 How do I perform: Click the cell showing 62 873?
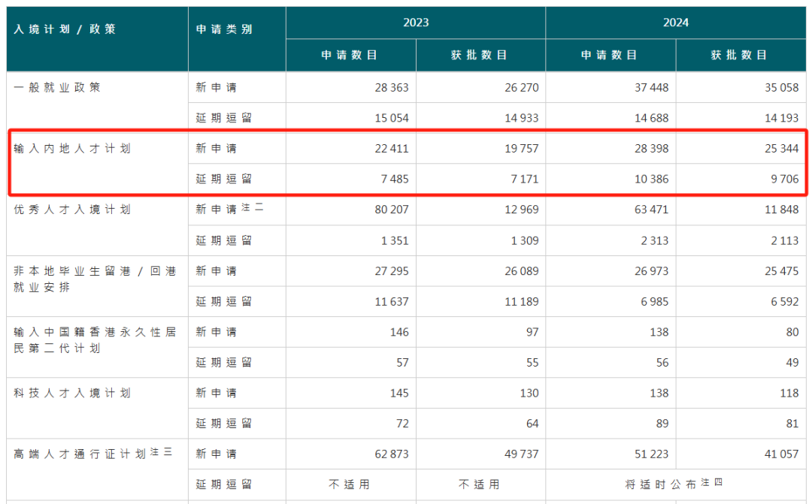tap(391, 454)
